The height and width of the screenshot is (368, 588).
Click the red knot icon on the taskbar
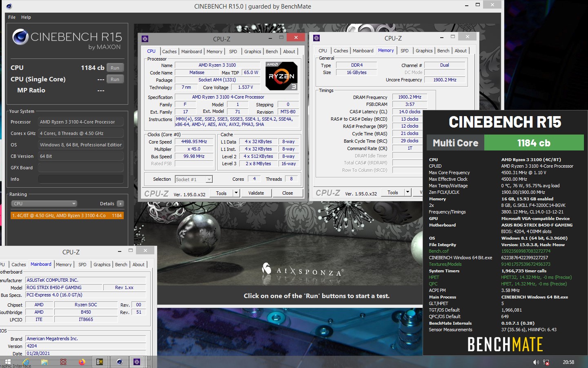click(63, 362)
